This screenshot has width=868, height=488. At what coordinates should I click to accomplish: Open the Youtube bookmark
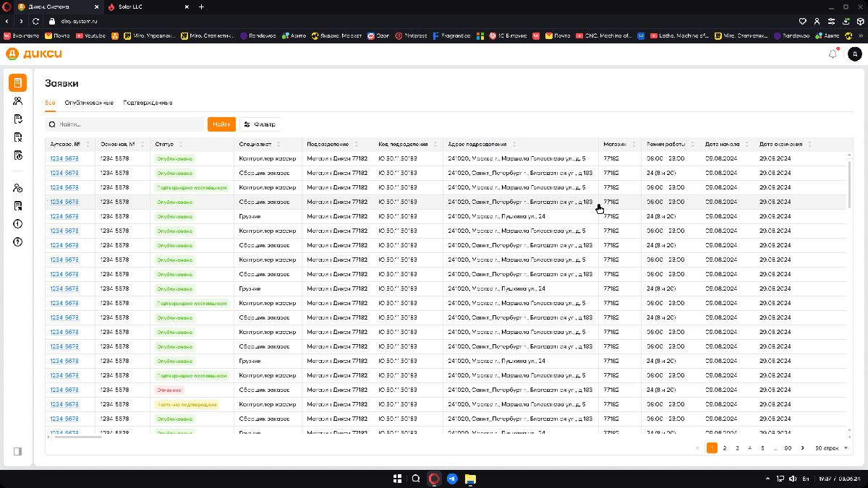[x=90, y=35]
